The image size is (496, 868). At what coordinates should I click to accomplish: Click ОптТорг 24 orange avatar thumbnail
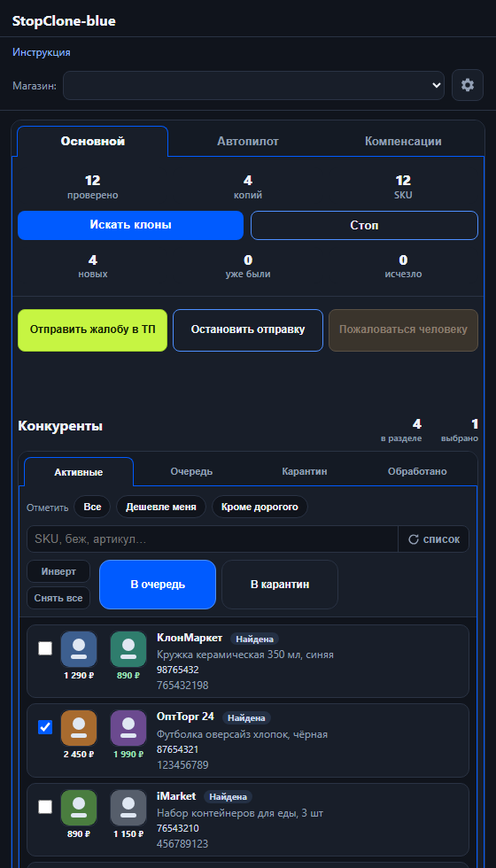click(x=79, y=727)
